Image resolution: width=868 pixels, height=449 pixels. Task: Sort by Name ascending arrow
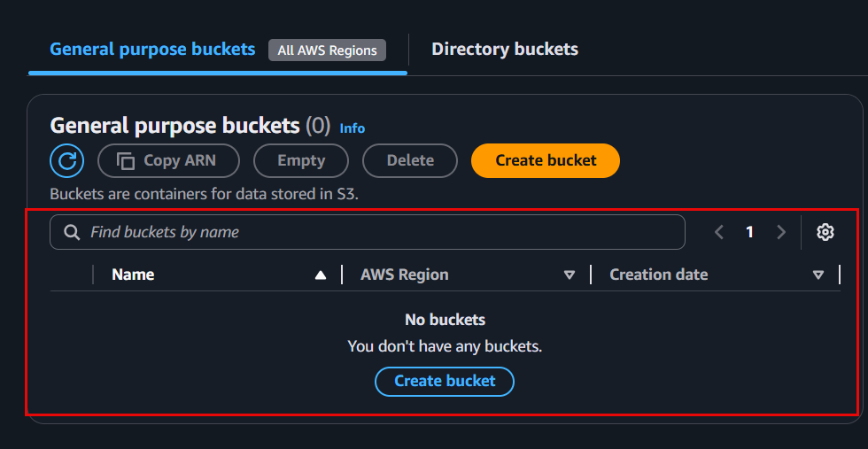pyautogui.click(x=321, y=275)
